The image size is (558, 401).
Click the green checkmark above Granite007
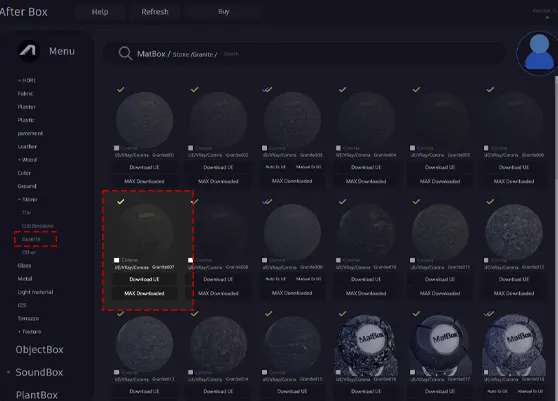click(121, 201)
